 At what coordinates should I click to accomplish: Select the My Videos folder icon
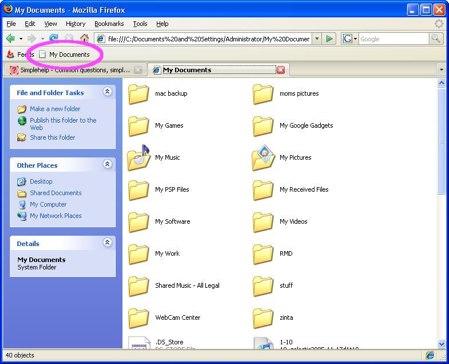click(x=263, y=222)
